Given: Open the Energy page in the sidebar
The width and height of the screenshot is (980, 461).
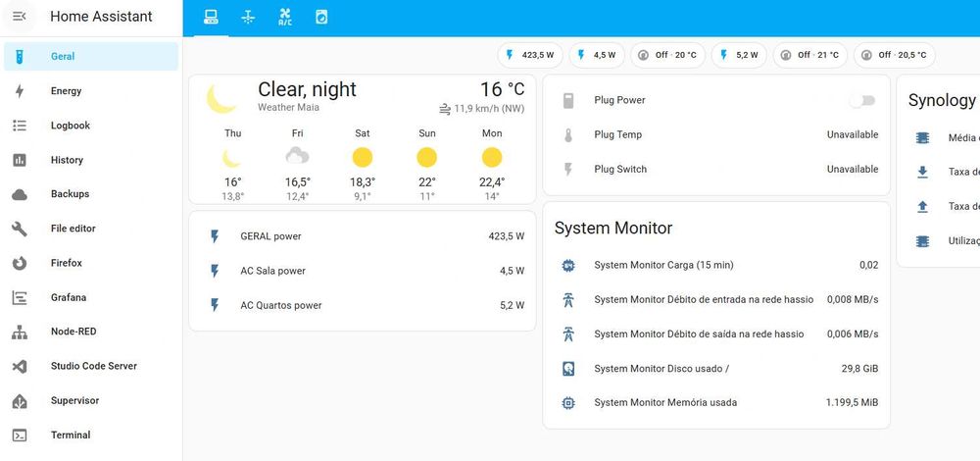Looking at the screenshot, I should coord(91,90).
